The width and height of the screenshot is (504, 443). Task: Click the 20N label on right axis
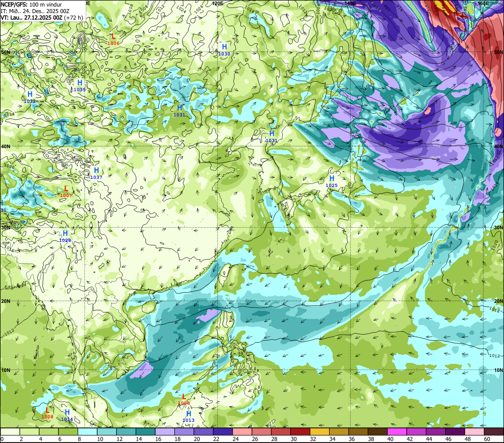pyautogui.click(x=498, y=301)
